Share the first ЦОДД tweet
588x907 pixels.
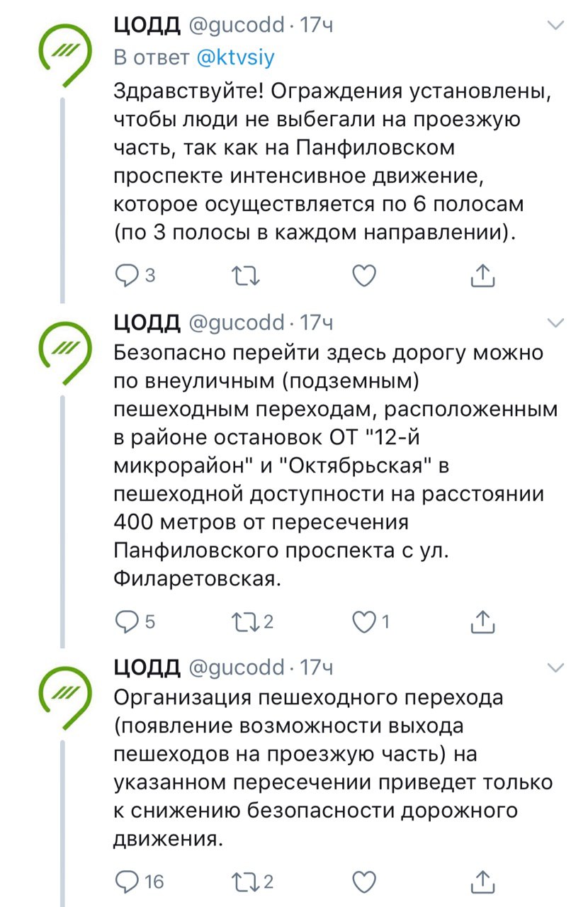point(482,276)
